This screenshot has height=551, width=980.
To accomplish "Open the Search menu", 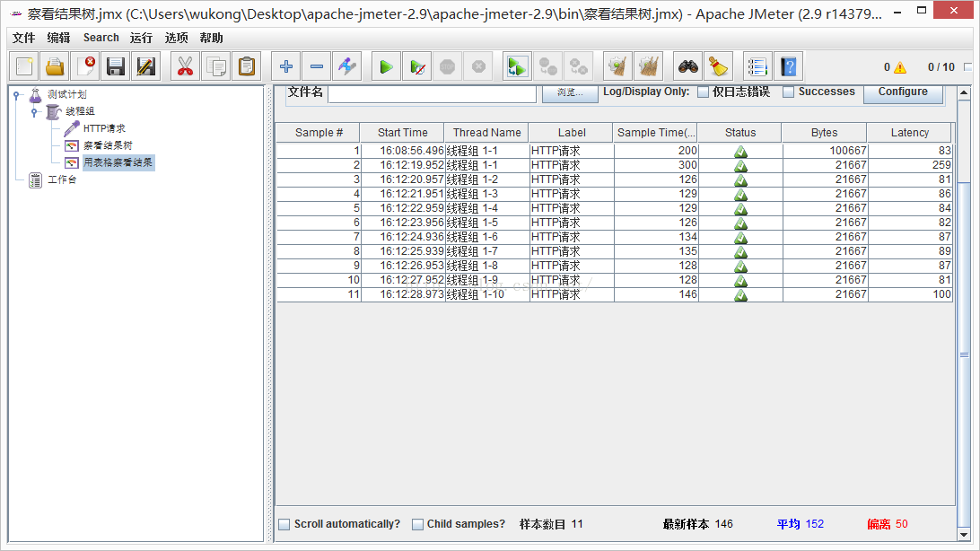I will coord(101,38).
